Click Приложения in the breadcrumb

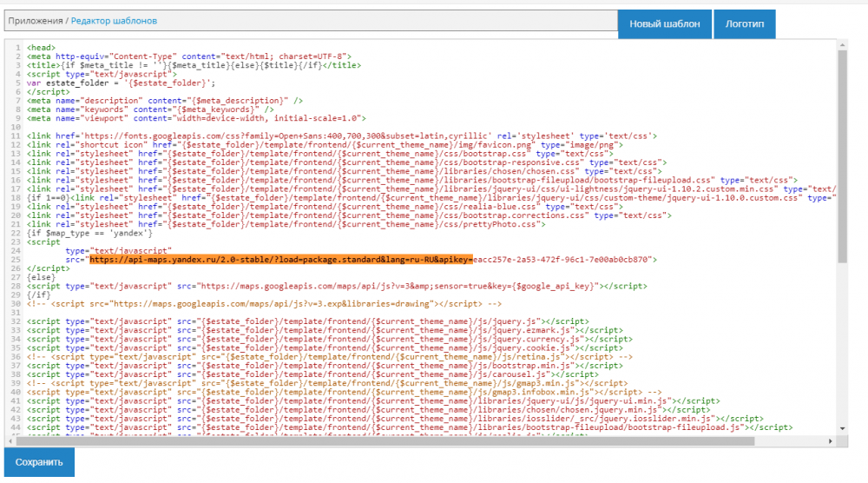point(36,21)
